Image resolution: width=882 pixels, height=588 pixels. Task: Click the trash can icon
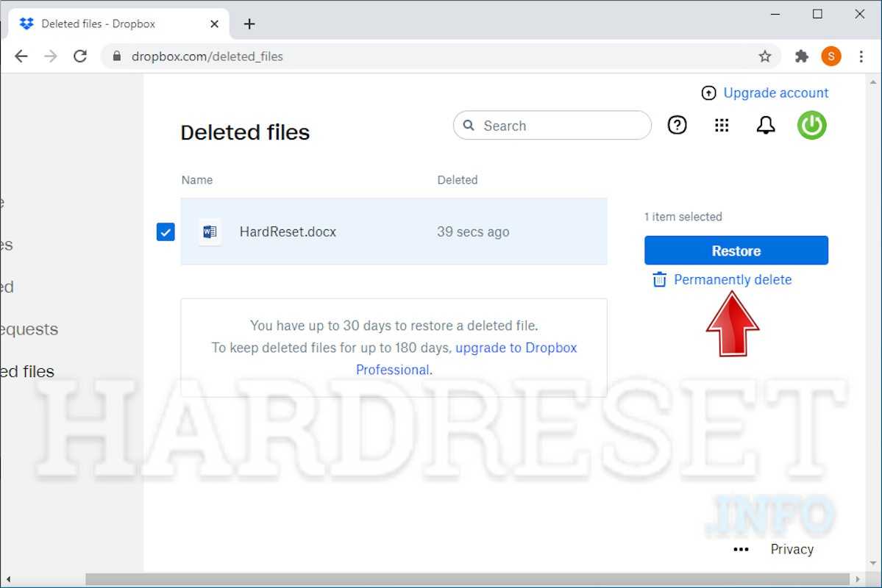click(659, 279)
